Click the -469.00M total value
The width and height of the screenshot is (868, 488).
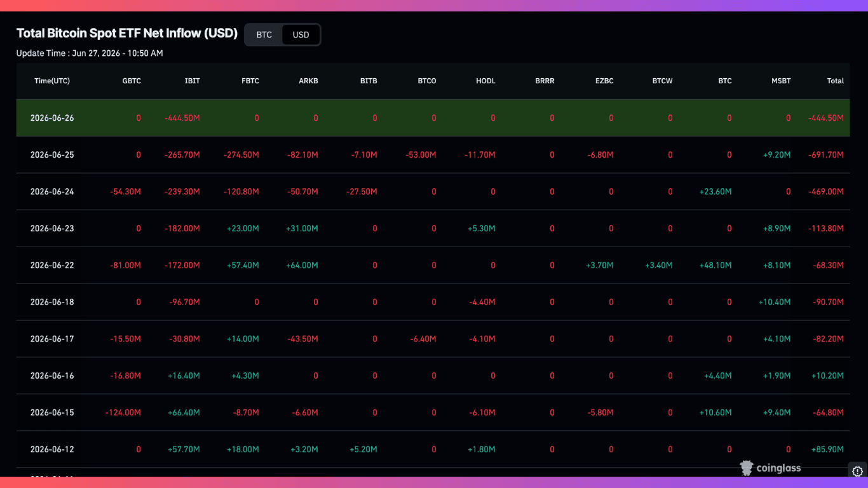(x=826, y=191)
